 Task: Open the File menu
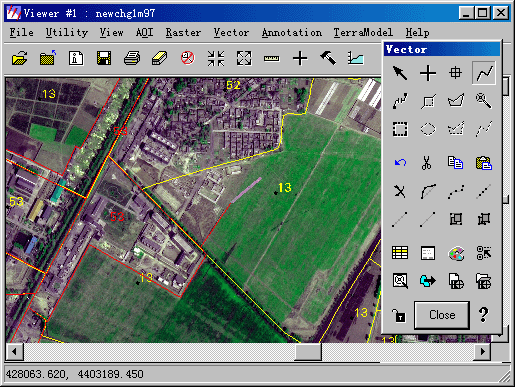pos(21,32)
